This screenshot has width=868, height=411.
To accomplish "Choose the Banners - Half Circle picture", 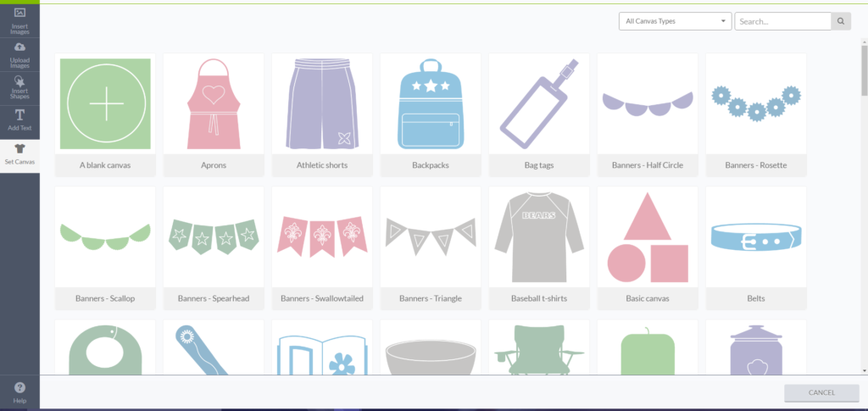I will click(647, 103).
